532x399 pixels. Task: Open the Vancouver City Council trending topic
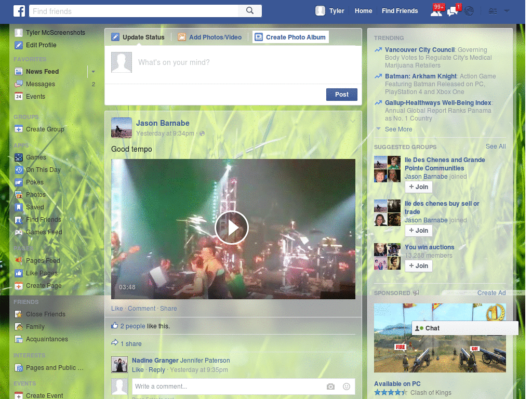(420, 50)
